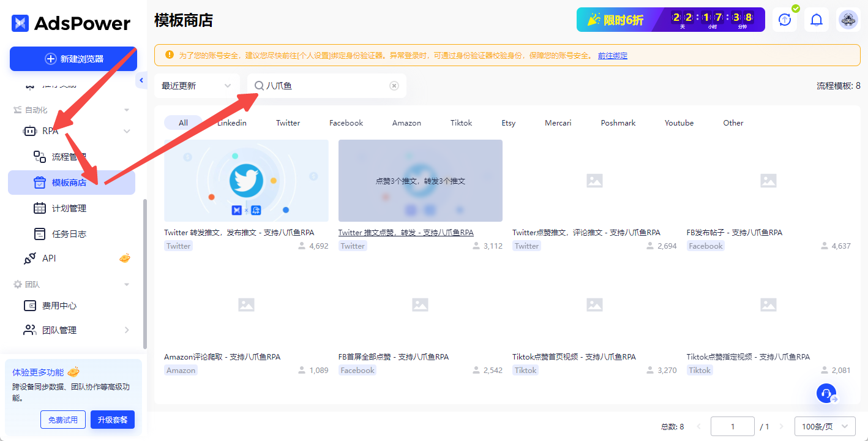
Task: Click 费用中心 wallet icon
Action: click(29, 305)
